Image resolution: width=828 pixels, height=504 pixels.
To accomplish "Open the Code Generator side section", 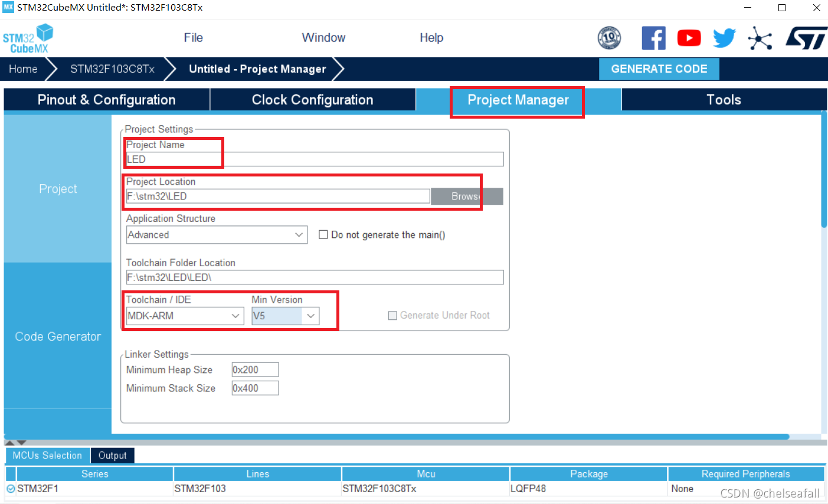I will coord(58,336).
